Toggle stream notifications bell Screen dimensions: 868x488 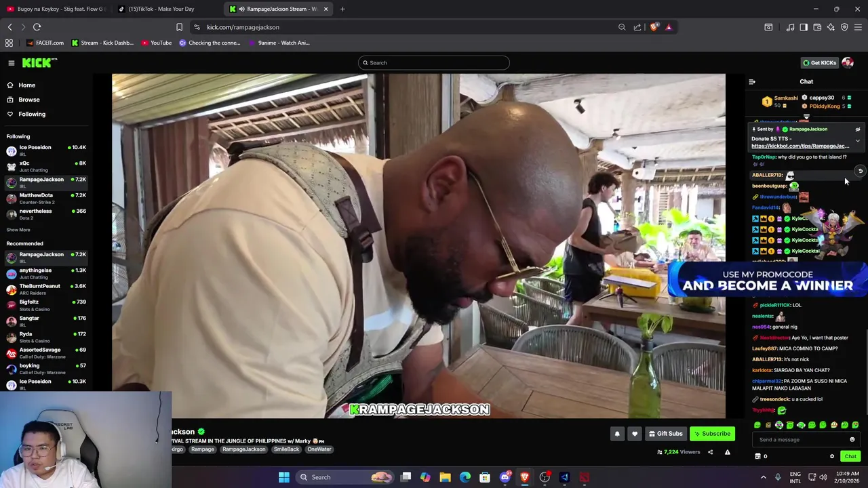617,434
